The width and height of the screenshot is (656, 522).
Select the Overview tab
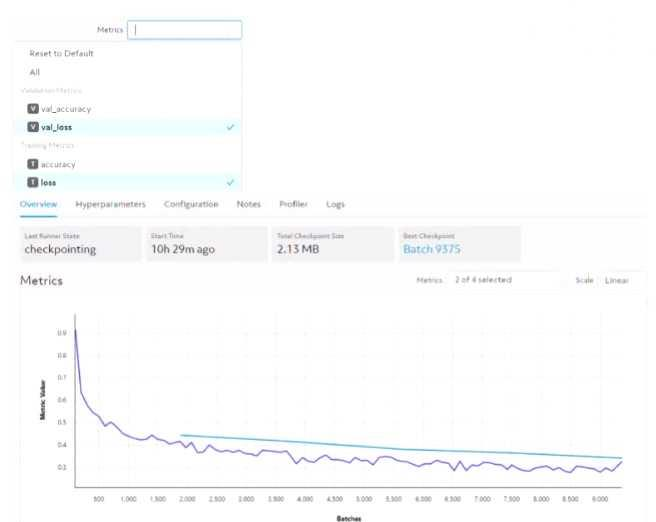38,204
